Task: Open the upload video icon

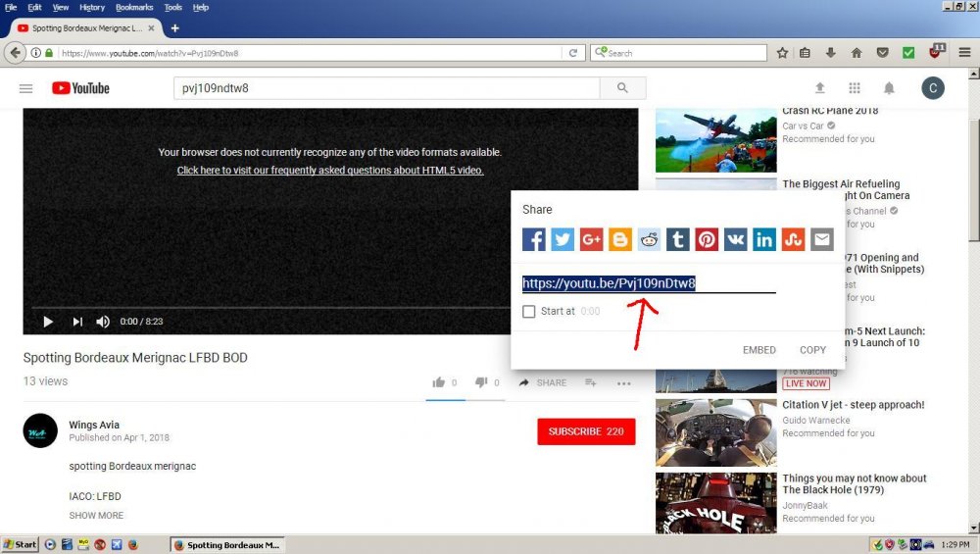Action: [820, 88]
